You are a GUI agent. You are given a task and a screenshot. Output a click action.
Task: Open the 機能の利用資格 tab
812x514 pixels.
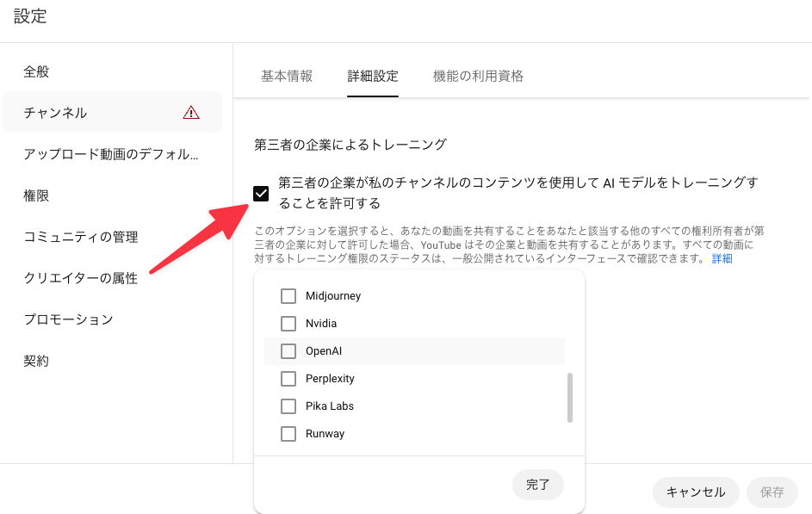point(478,76)
